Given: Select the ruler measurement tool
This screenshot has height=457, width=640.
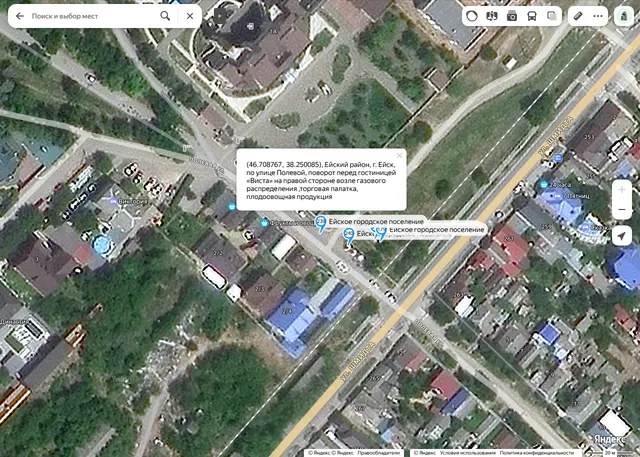Looking at the screenshot, I should pos(578,16).
